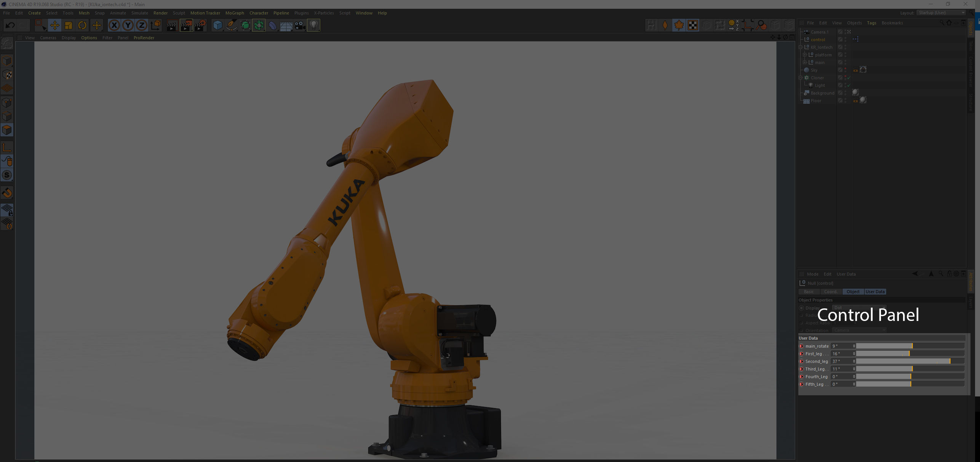Click the Enable Axis L-shaped icon
Image resolution: width=980 pixels, height=462 pixels.
(x=7, y=148)
